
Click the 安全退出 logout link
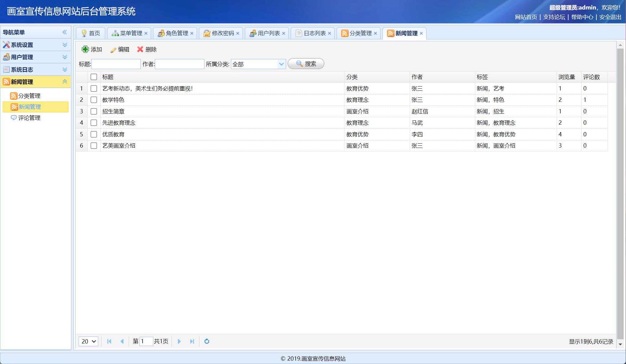click(610, 17)
